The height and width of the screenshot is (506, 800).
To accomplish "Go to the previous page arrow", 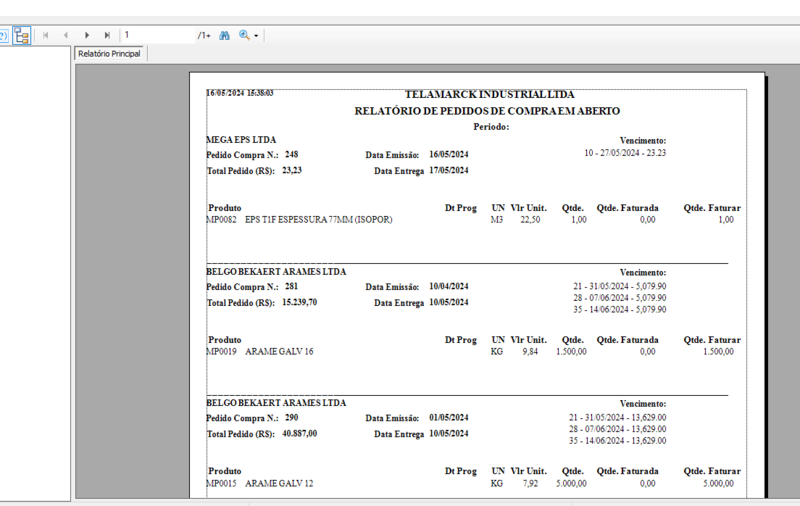I will (66, 35).
